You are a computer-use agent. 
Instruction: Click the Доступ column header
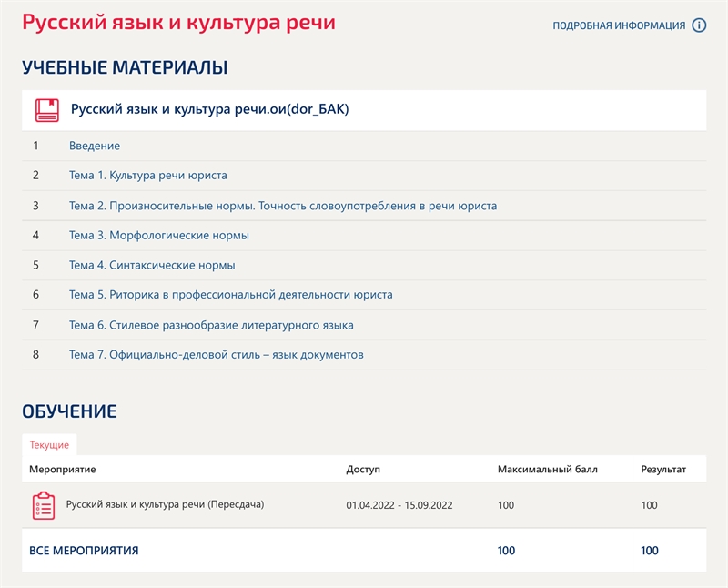click(x=363, y=469)
